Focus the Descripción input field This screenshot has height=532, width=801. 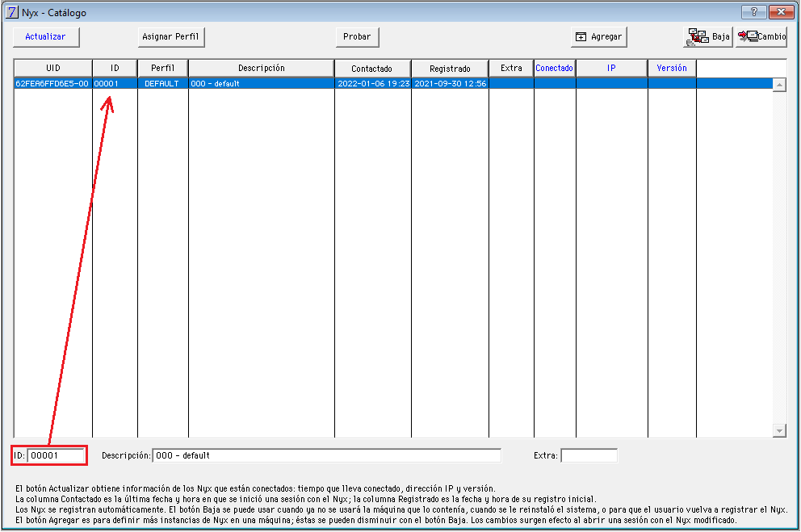[x=326, y=455]
